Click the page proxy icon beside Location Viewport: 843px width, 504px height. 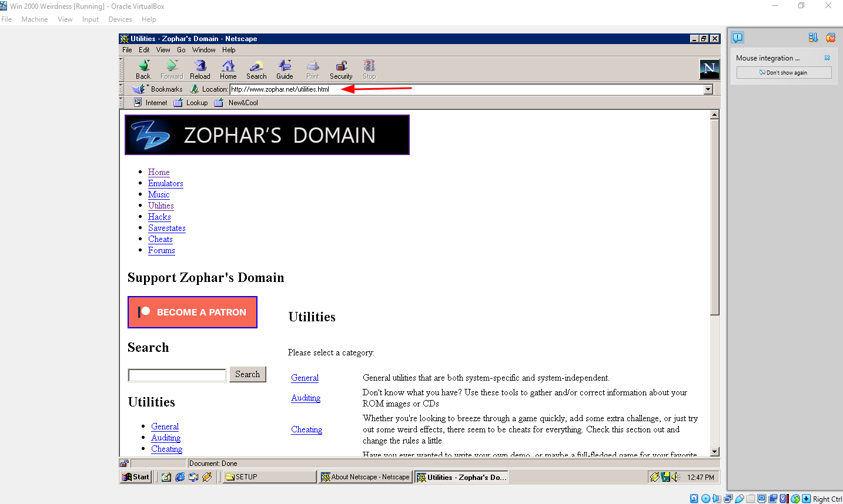click(195, 89)
